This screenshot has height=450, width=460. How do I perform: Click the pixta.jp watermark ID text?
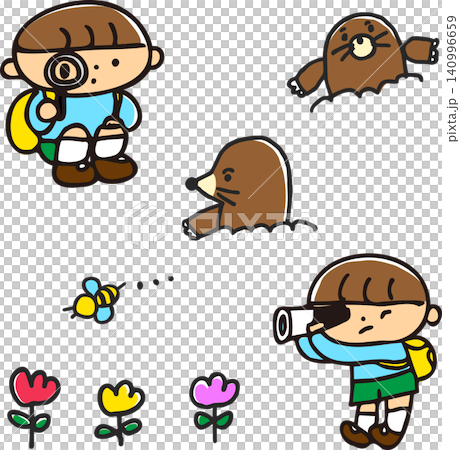[x=451, y=79]
